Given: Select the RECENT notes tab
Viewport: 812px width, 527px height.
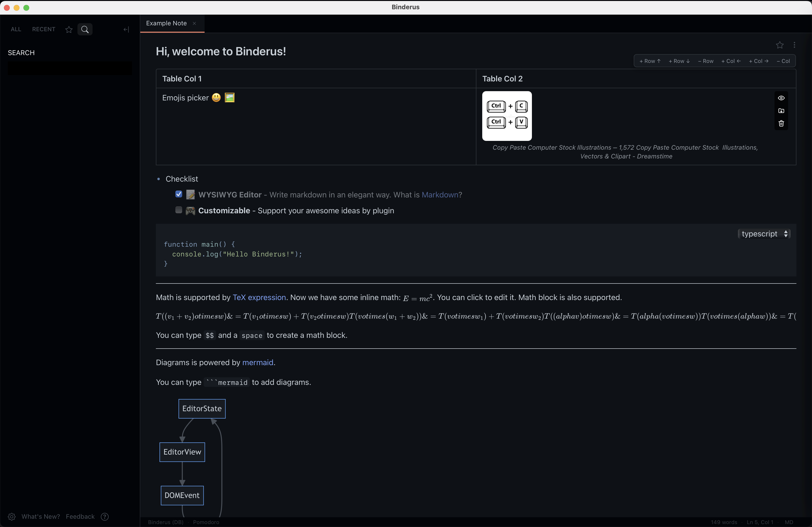Looking at the screenshot, I should (44, 29).
